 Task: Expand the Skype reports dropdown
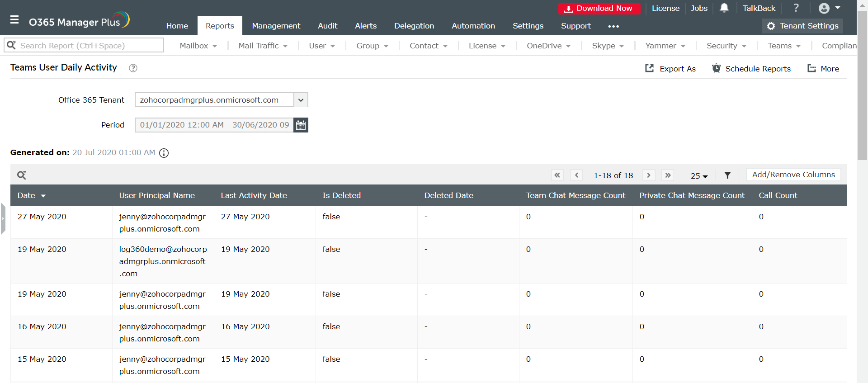(608, 46)
